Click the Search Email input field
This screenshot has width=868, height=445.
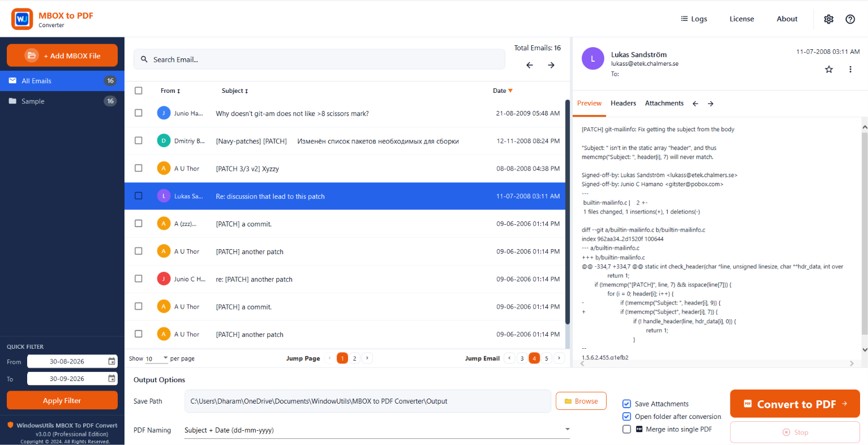[x=319, y=59]
